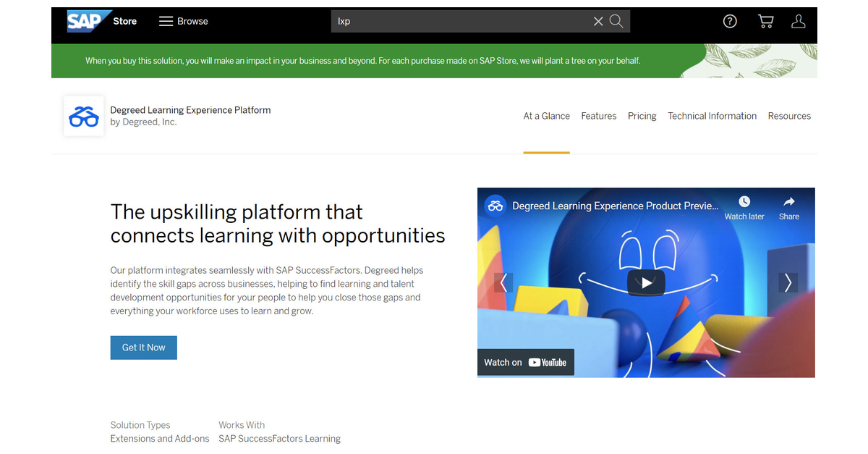Open the Pricing tab
The image size is (868, 454).
[642, 116]
